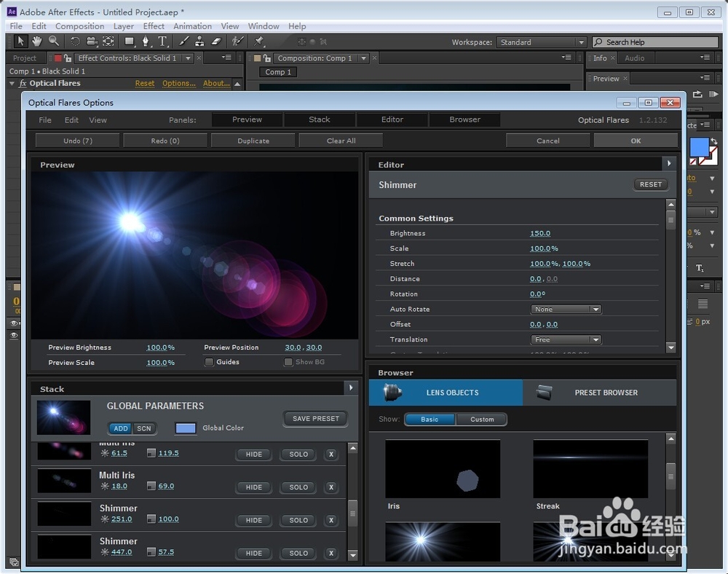Click the Save Preset button
Viewport: 728px width, 574px height.
point(316,418)
